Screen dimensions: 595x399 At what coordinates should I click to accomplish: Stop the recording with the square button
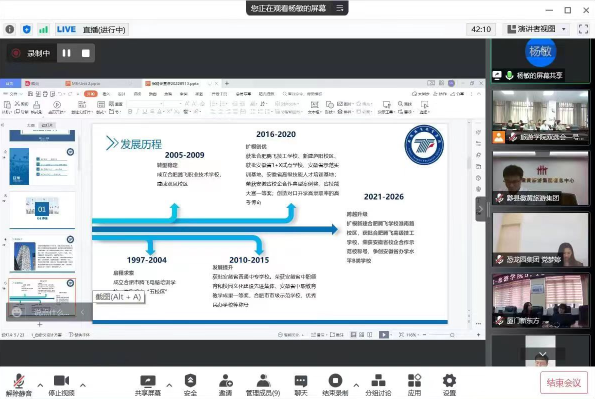pyautogui.click(x=86, y=53)
